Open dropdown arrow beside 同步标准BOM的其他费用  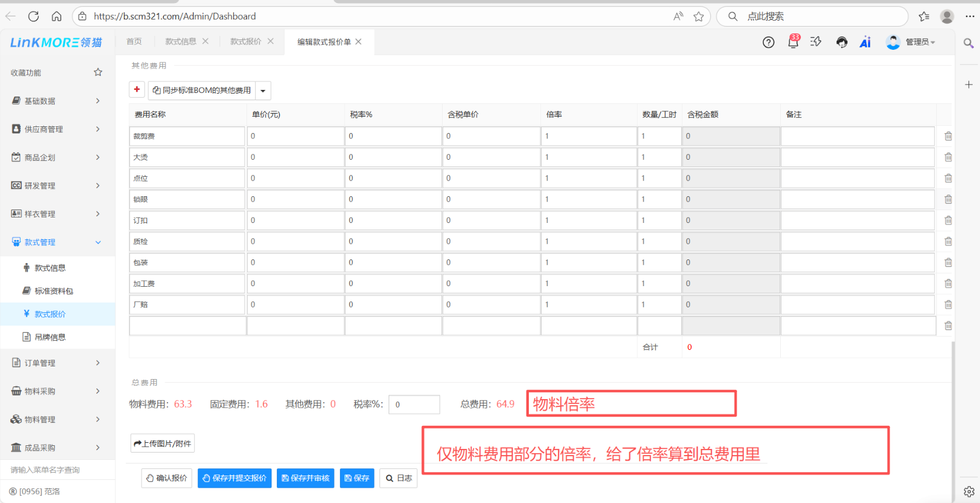pyautogui.click(x=263, y=91)
